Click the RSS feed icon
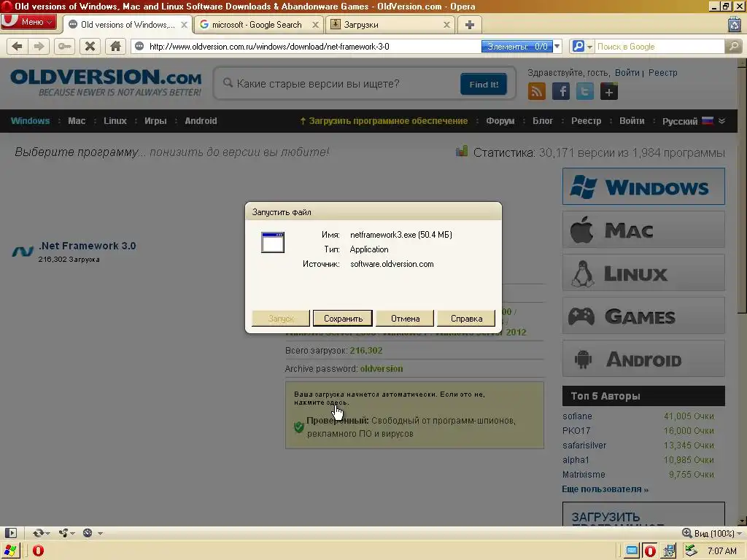The height and width of the screenshot is (560, 747). pyautogui.click(x=536, y=91)
